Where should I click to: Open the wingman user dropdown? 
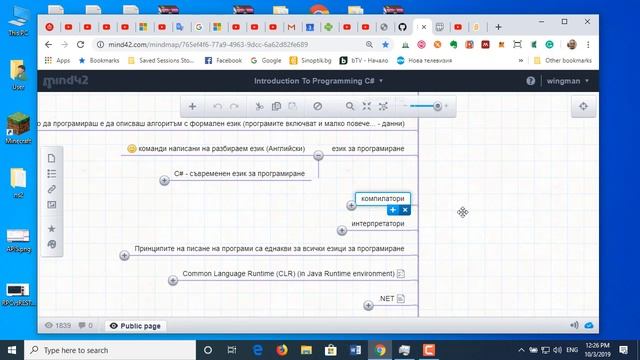(568, 81)
